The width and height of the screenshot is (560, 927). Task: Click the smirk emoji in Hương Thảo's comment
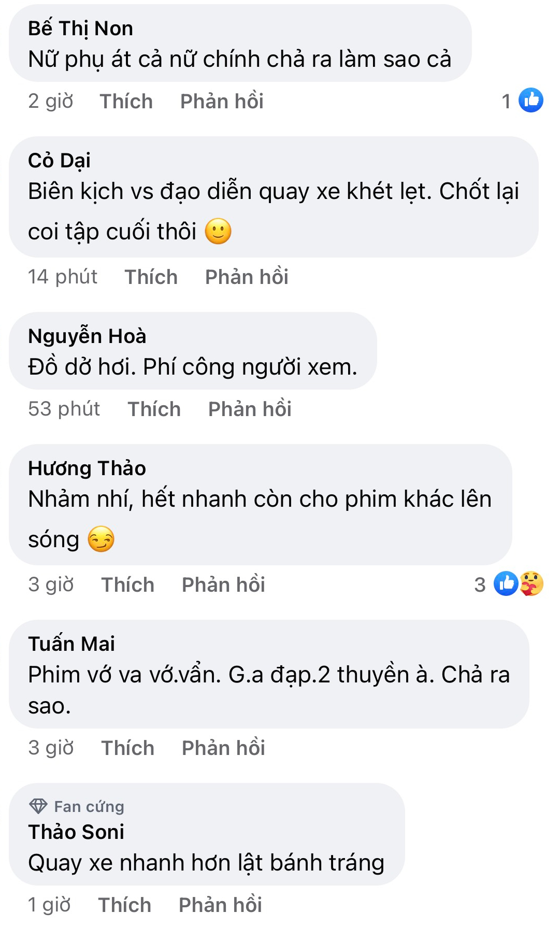(100, 539)
